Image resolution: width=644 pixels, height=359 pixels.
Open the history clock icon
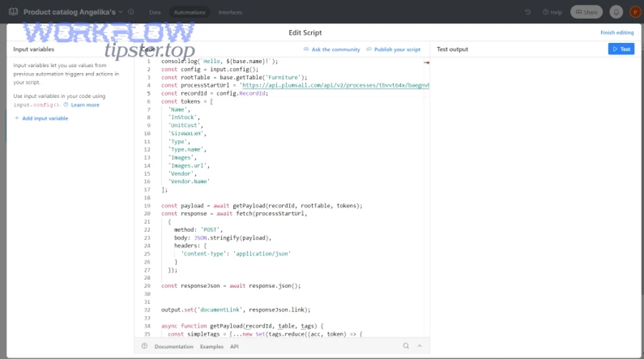(x=528, y=12)
